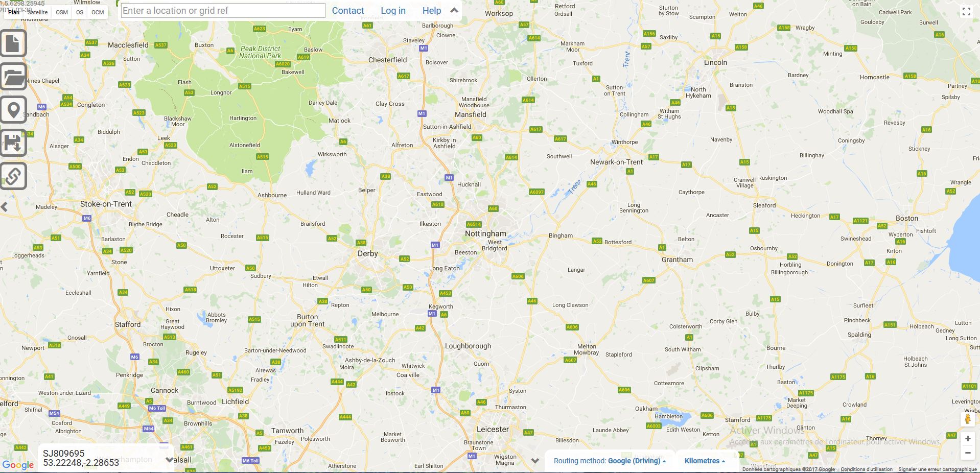
Task: Collapse top menu bar with up chevron
Action: pyautogui.click(x=454, y=10)
